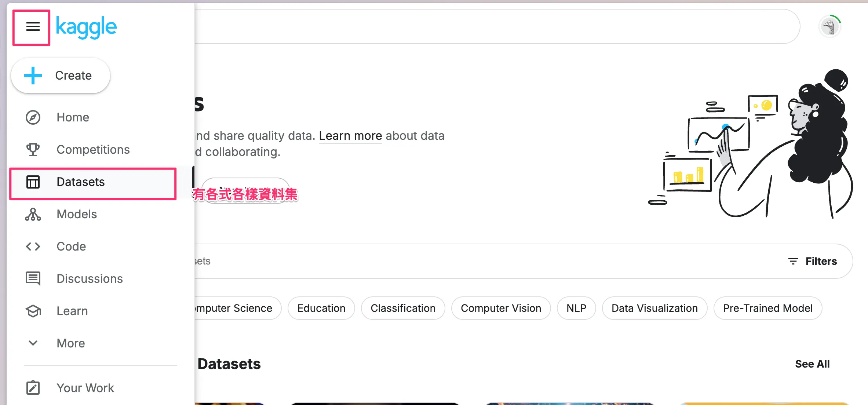Open the user profile avatar
The image size is (868, 405).
pyautogui.click(x=829, y=27)
